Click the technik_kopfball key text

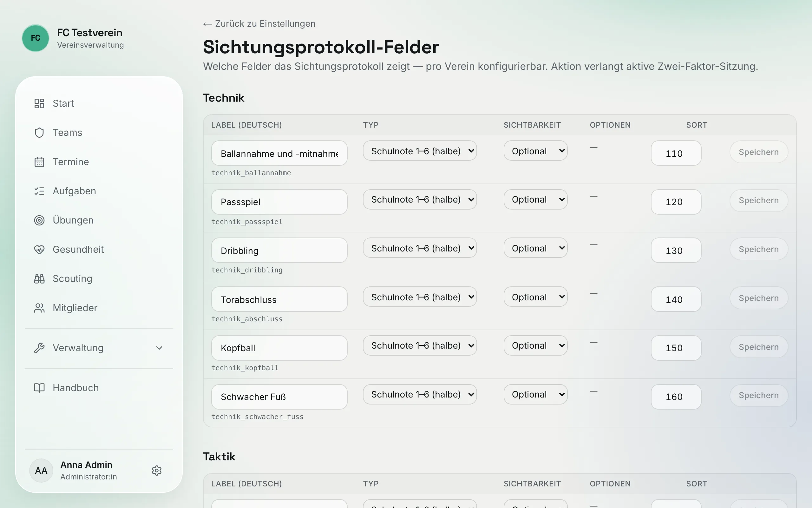245,368
